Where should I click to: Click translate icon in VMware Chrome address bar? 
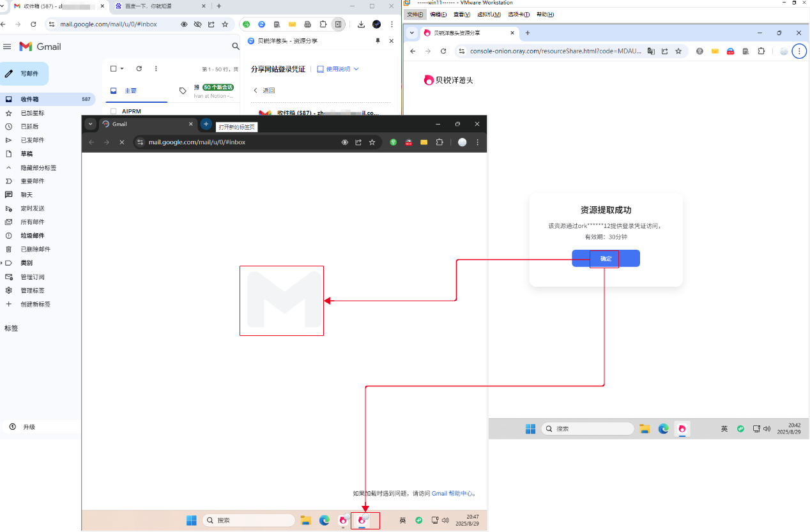(x=651, y=51)
